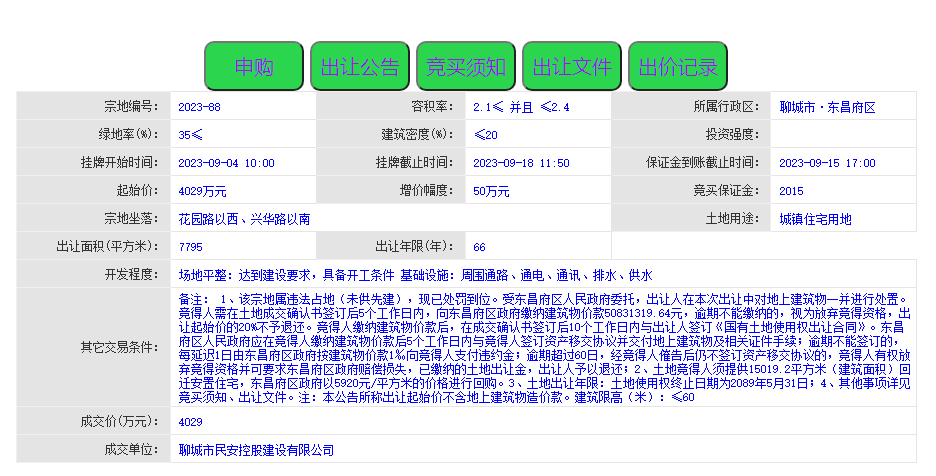Select the parcel number 2023-88
The width and height of the screenshot is (936, 476).
tap(199, 107)
